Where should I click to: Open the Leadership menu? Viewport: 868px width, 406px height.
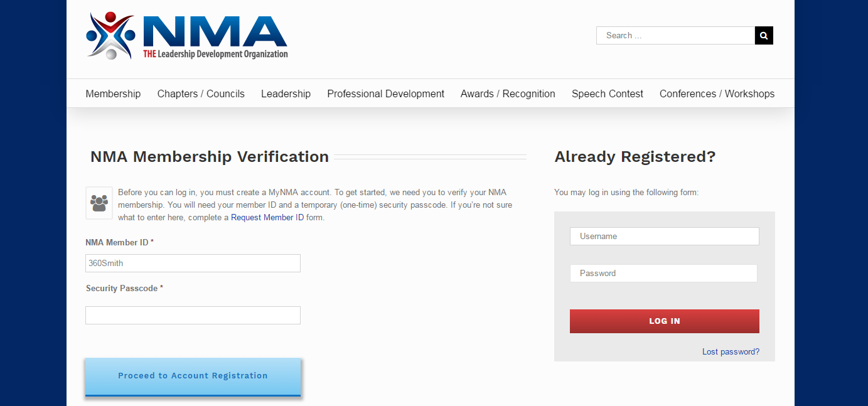(286, 93)
